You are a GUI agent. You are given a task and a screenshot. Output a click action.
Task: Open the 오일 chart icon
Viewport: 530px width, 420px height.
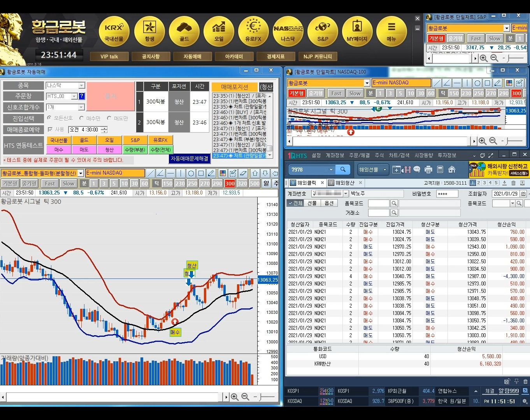click(219, 32)
